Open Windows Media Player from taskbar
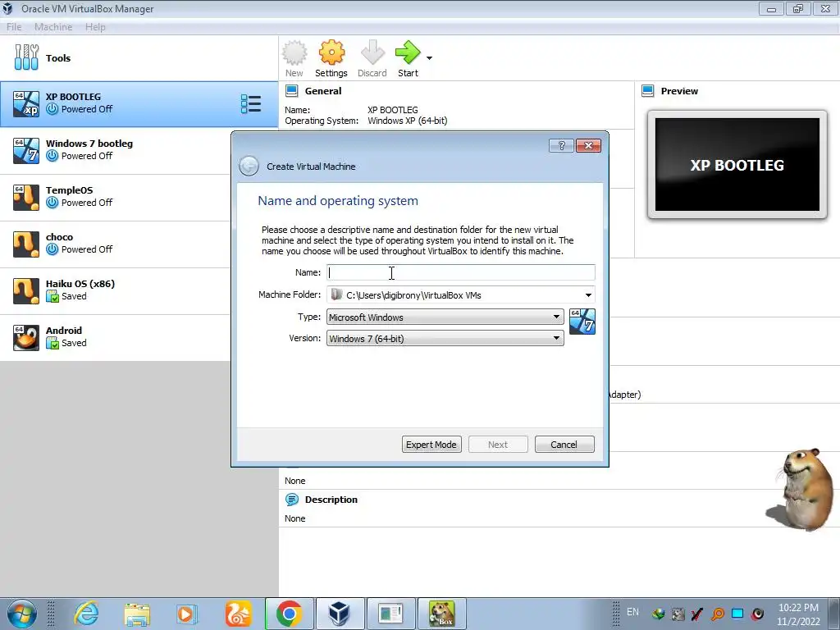Screen dimensions: 840x630 [x=187, y=614]
